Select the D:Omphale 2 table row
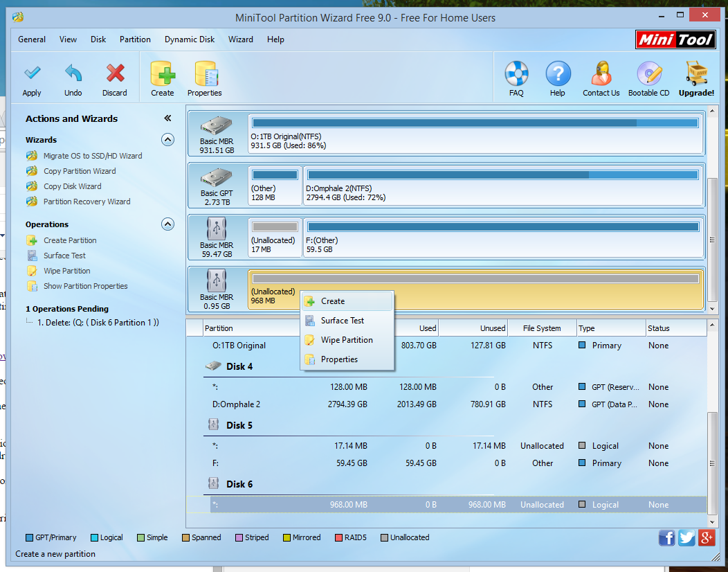 point(446,404)
